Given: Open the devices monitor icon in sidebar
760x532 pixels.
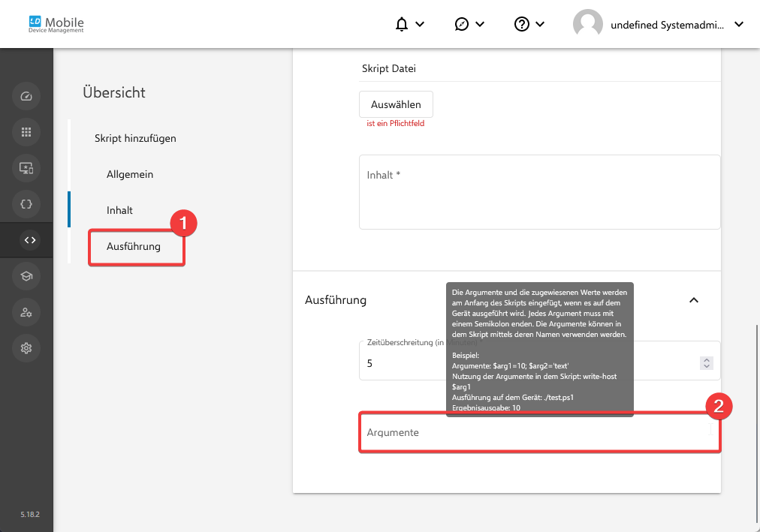Looking at the screenshot, I should click(26, 168).
